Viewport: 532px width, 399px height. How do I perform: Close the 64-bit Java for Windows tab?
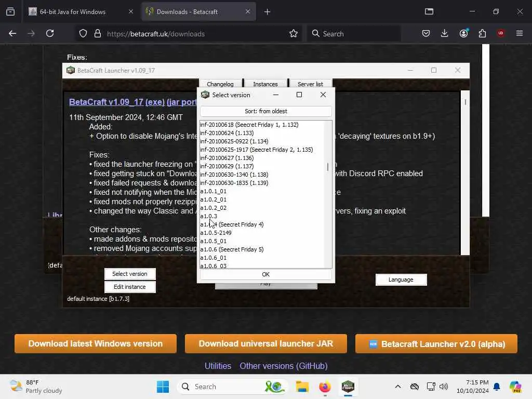coord(131,11)
